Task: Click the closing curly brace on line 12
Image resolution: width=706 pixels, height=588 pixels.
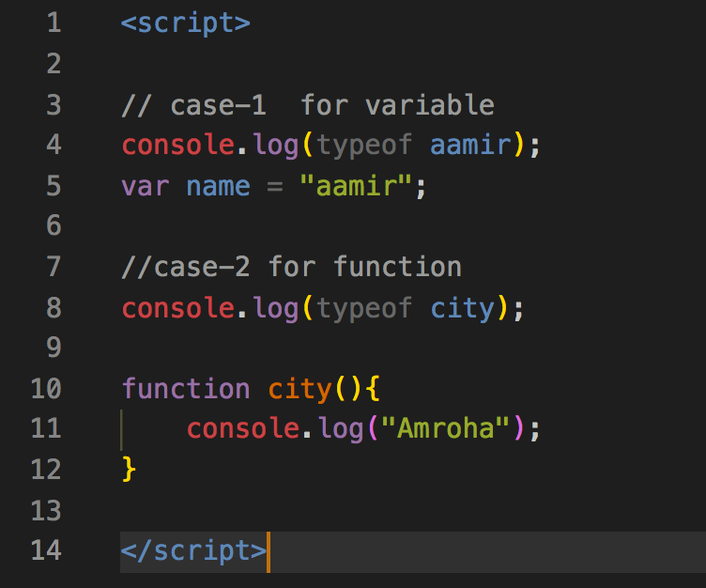Action: pyautogui.click(x=129, y=470)
